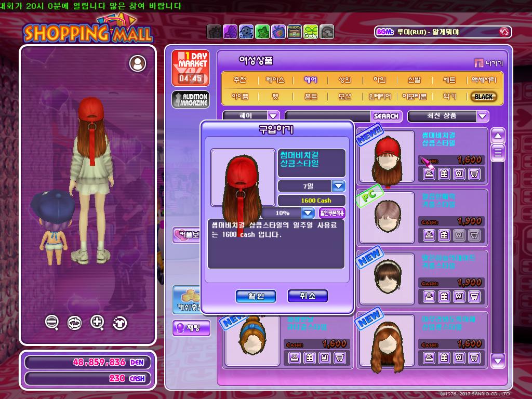Click the item list scroll down arrow

click(498, 361)
